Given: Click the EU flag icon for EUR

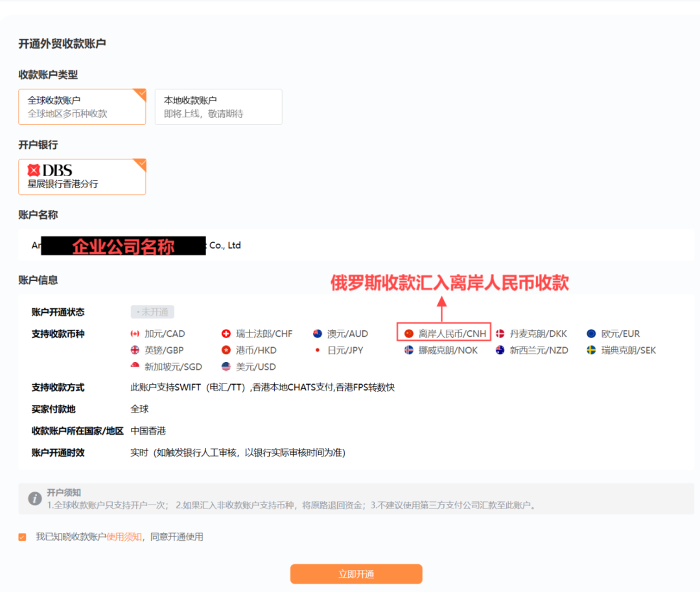Looking at the screenshot, I should [x=591, y=334].
